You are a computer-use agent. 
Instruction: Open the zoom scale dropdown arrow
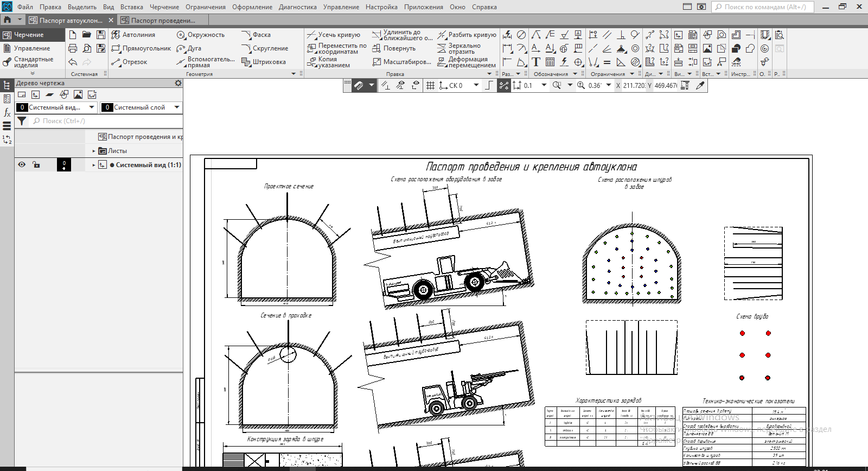(x=609, y=85)
